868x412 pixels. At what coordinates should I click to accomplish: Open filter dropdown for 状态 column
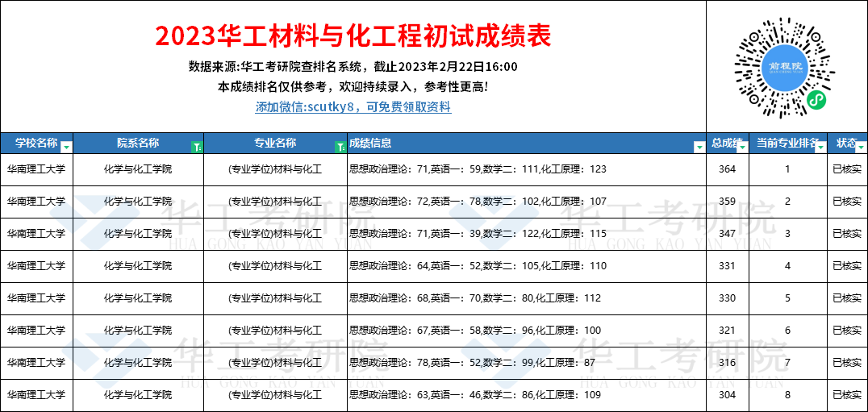pos(861,148)
